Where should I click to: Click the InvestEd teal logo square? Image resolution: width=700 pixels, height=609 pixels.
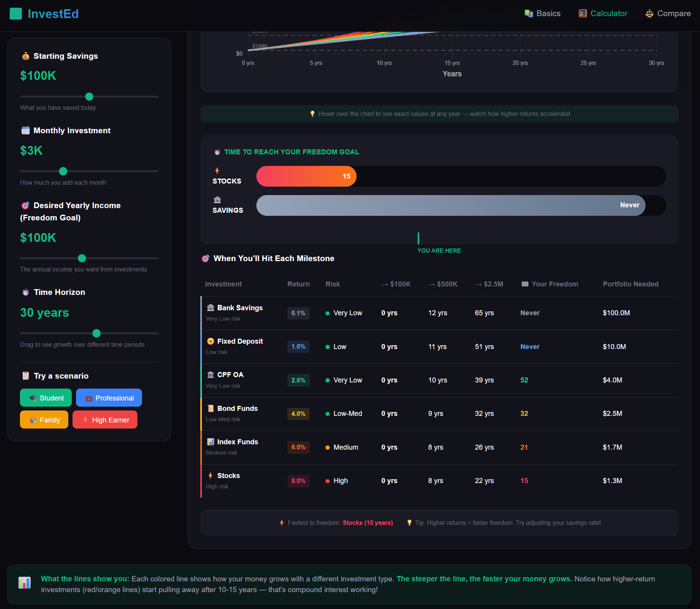16,14
